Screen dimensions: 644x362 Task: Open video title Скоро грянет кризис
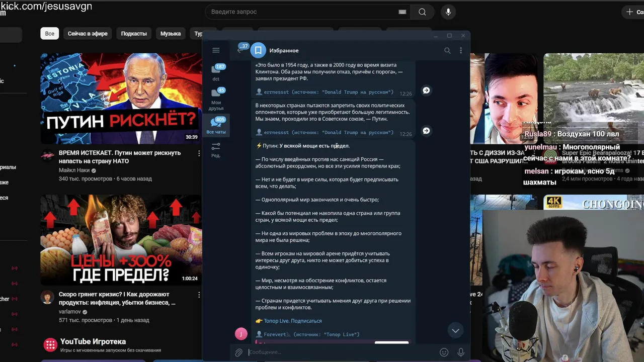click(x=117, y=298)
